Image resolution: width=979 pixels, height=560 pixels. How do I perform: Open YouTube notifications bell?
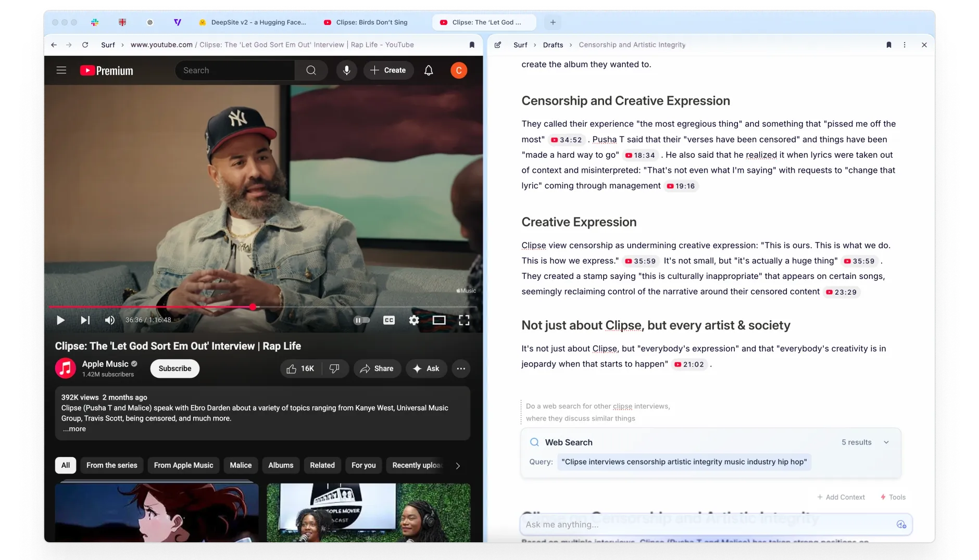click(429, 70)
